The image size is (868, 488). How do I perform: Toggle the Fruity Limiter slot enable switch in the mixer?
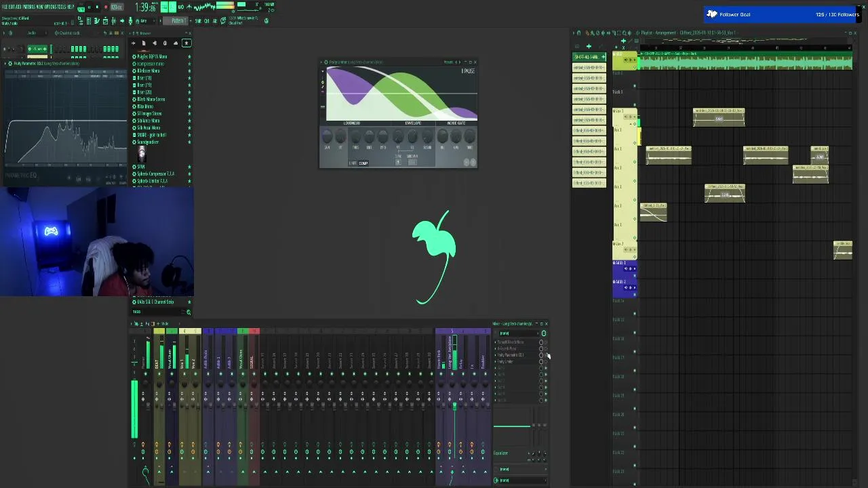(x=541, y=362)
